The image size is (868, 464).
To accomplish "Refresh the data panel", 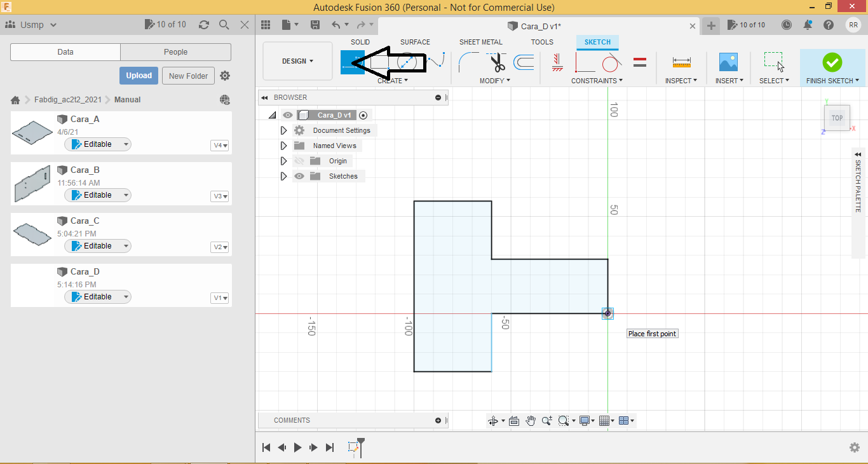I will pyautogui.click(x=204, y=25).
